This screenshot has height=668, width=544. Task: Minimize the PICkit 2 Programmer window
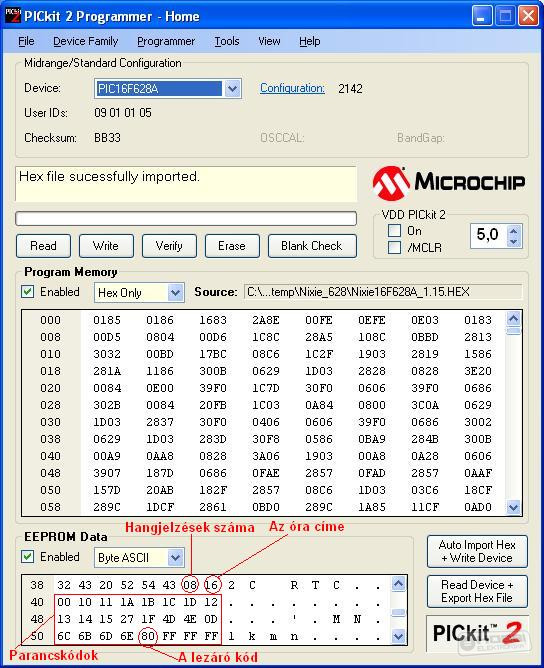482,17
